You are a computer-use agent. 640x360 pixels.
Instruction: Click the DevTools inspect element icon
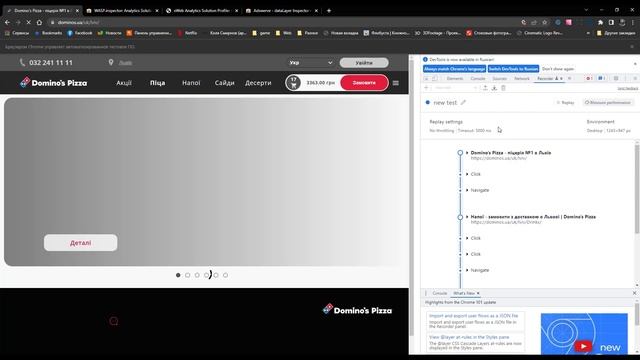coord(426,78)
